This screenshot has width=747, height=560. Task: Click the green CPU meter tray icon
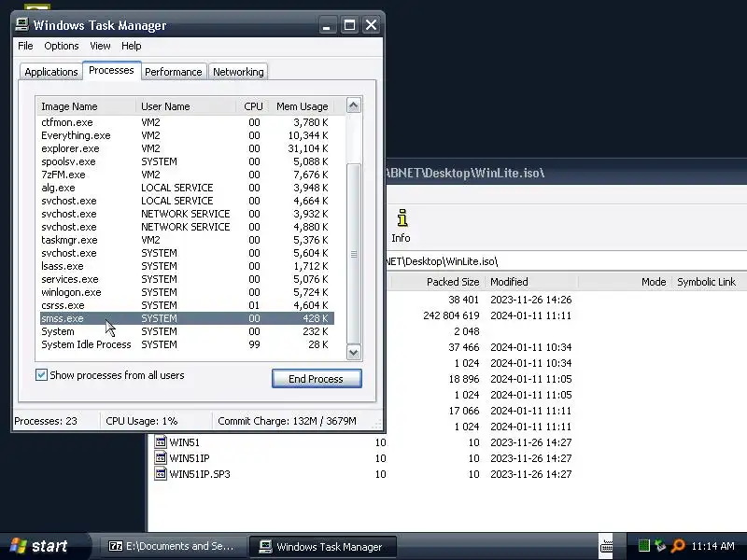pyautogui.click(x=644, y=546)
